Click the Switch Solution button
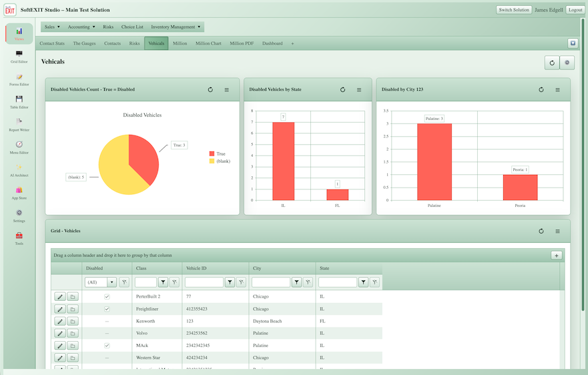Viewport: 588px width, 375px height. 514,10
